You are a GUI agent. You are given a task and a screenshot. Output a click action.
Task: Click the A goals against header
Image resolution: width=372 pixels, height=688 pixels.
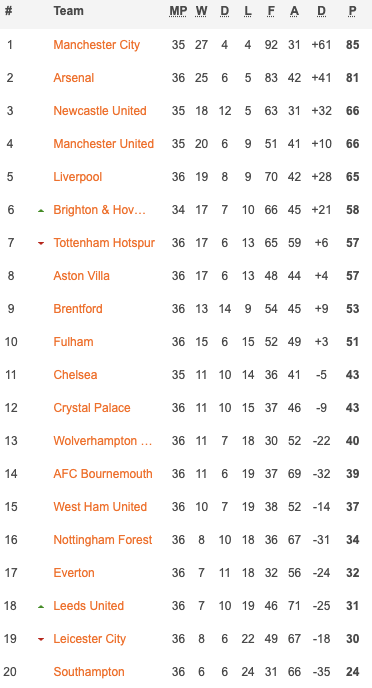point(294,11)
